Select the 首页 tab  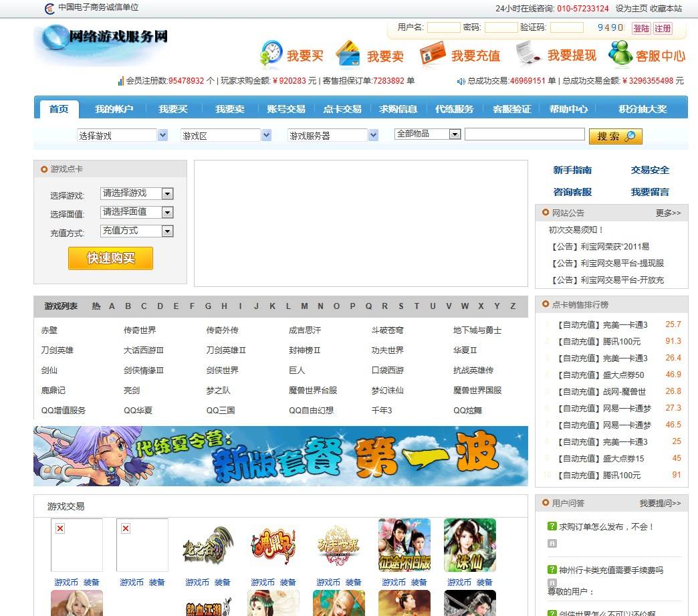tap(59, 109)
